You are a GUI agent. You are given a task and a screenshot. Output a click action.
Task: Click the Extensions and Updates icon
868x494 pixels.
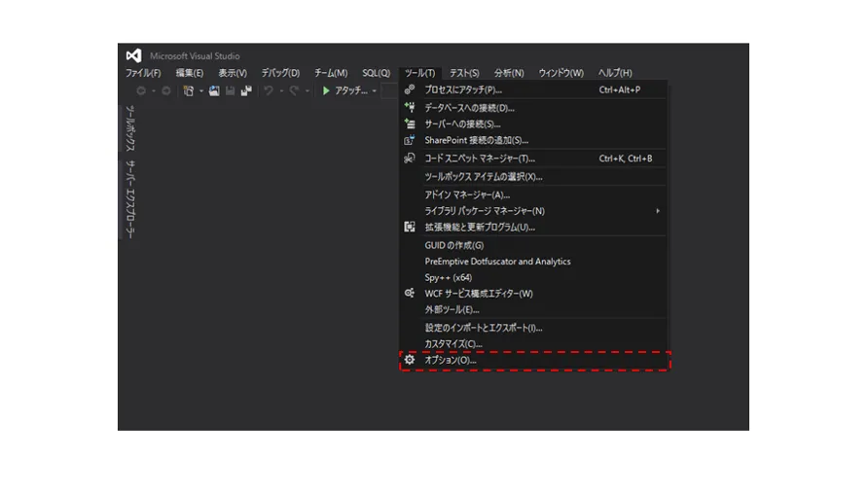coord(410,228)
